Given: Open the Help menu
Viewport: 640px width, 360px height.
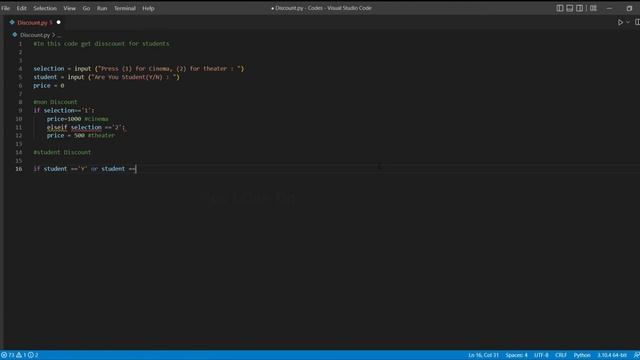Looking at the screenshot, I should pyautogui.click(x=148, y=8).
